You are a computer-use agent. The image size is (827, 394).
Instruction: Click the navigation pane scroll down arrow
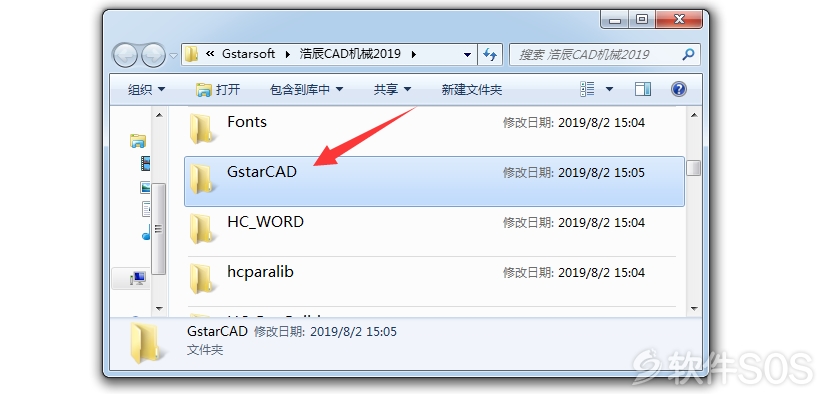(x=159, y=309)
